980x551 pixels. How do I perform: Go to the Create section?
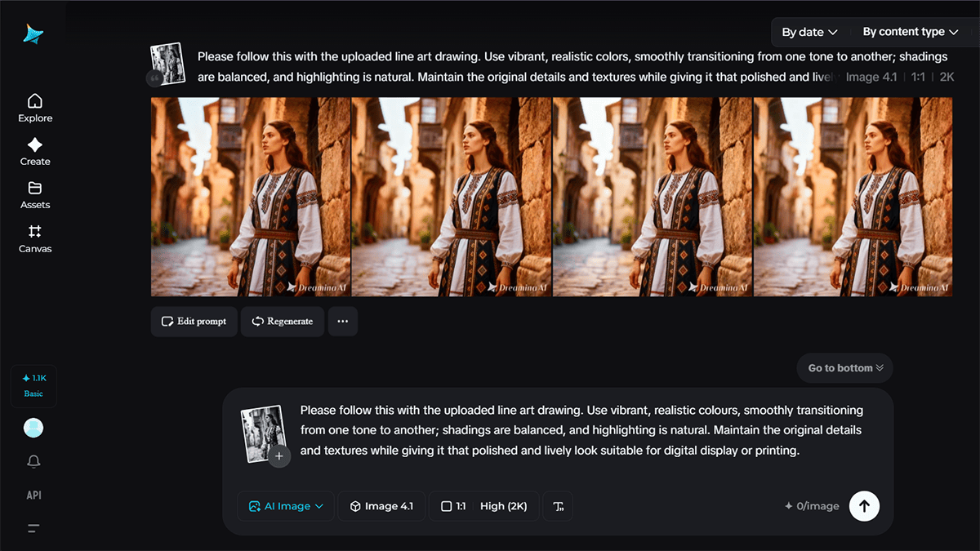[x=35, y=152]
